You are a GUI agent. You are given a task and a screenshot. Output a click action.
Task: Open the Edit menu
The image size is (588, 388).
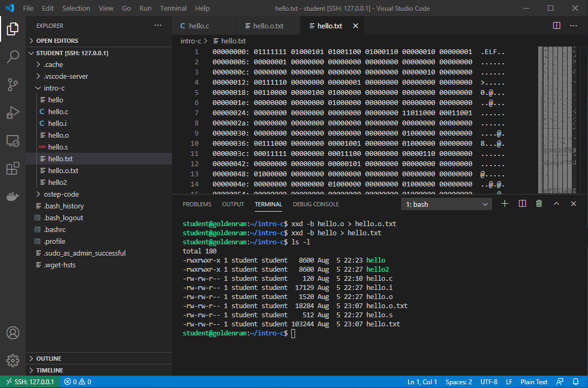[x=48, y=8]
